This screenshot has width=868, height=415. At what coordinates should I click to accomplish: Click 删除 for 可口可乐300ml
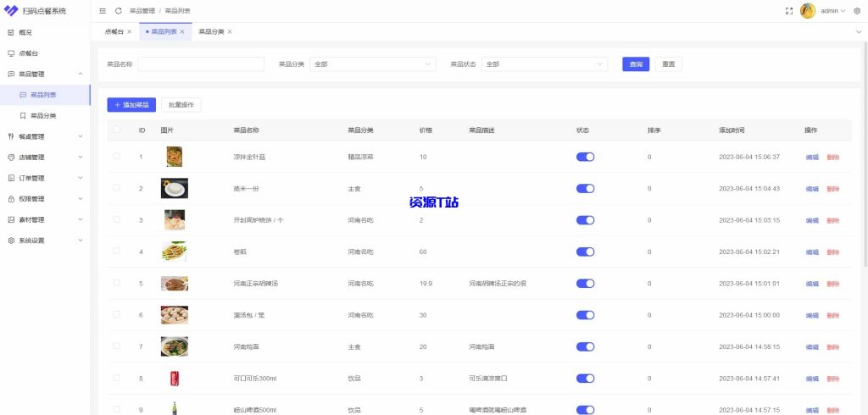[x=832, y=379]
